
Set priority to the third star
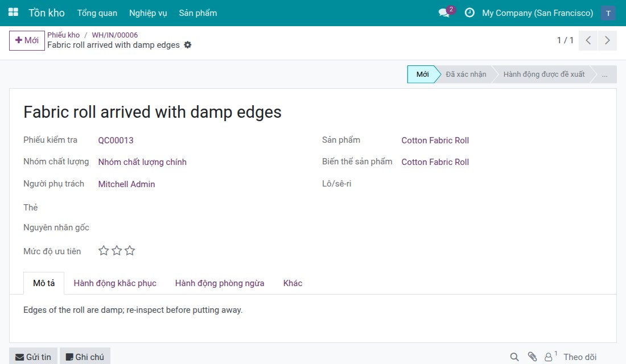click(130, 251)
